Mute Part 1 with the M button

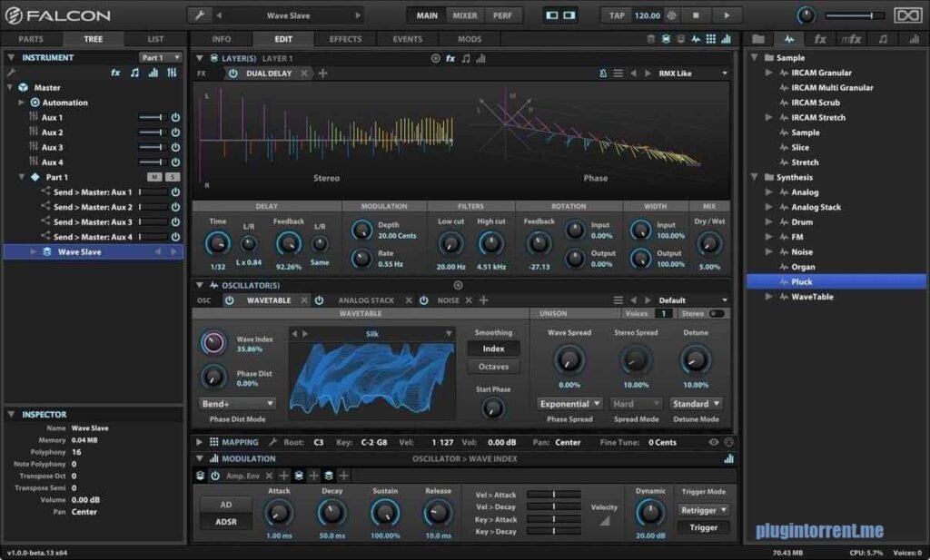[154, 177]
